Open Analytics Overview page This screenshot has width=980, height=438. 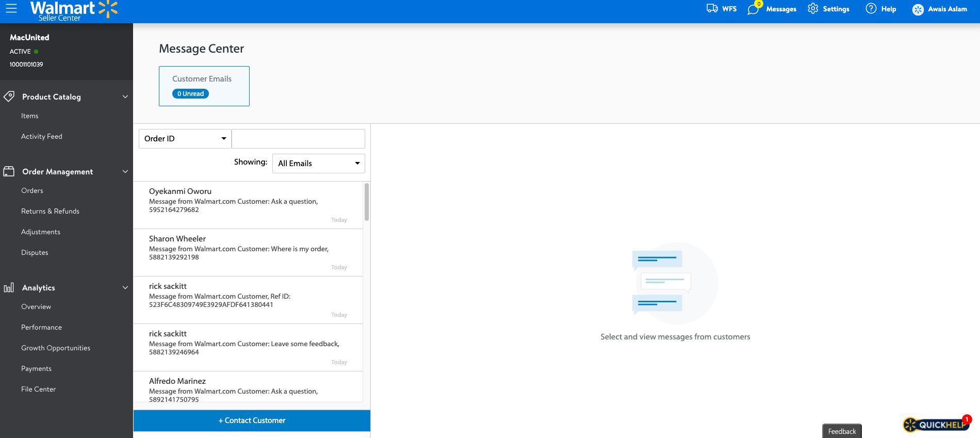click(x=36, y=307)
